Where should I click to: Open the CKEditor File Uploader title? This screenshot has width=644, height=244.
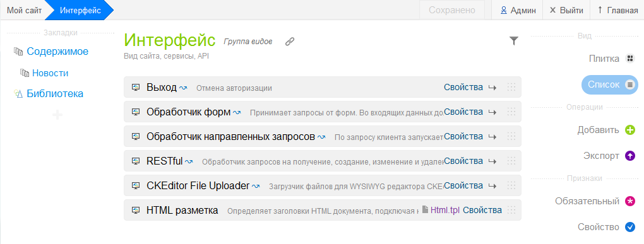(x=198, y=185)
